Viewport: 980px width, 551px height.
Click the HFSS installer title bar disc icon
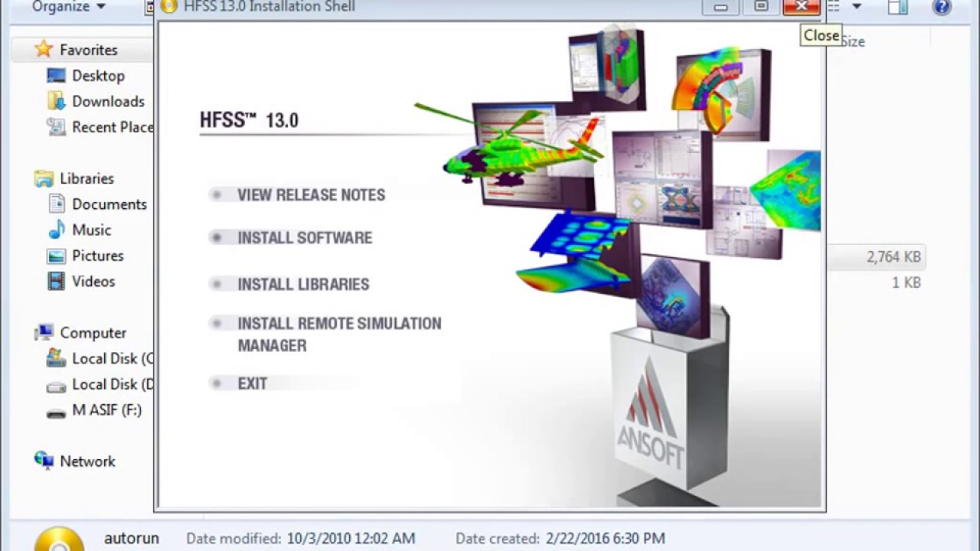click(x=169, y=7)
